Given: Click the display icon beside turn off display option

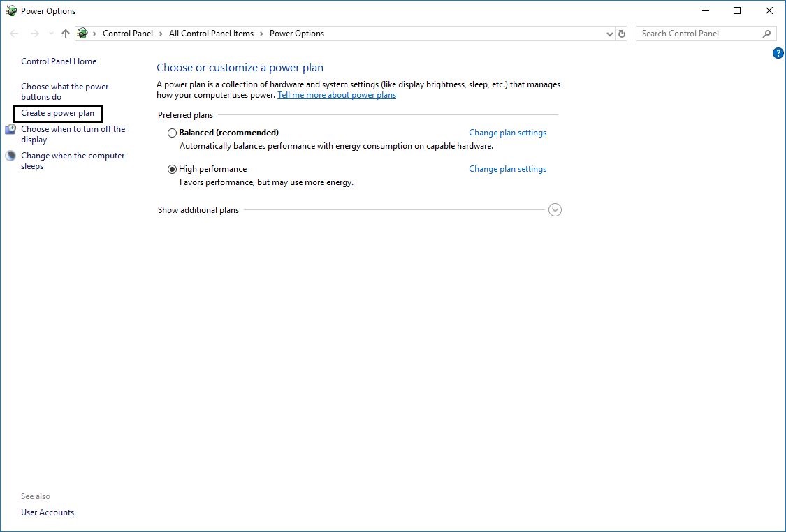Looking at the screenshot, I should click(x=10, y=129).
